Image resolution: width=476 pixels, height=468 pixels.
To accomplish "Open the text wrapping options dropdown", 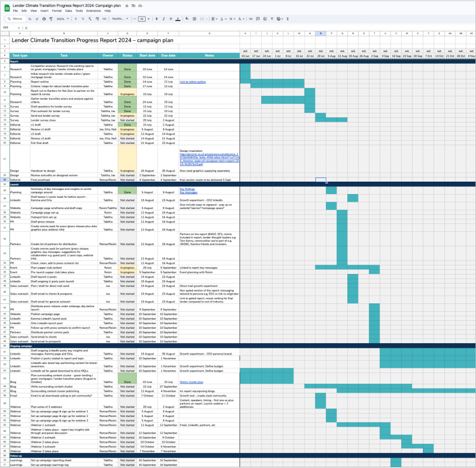I will coord(231,19).
